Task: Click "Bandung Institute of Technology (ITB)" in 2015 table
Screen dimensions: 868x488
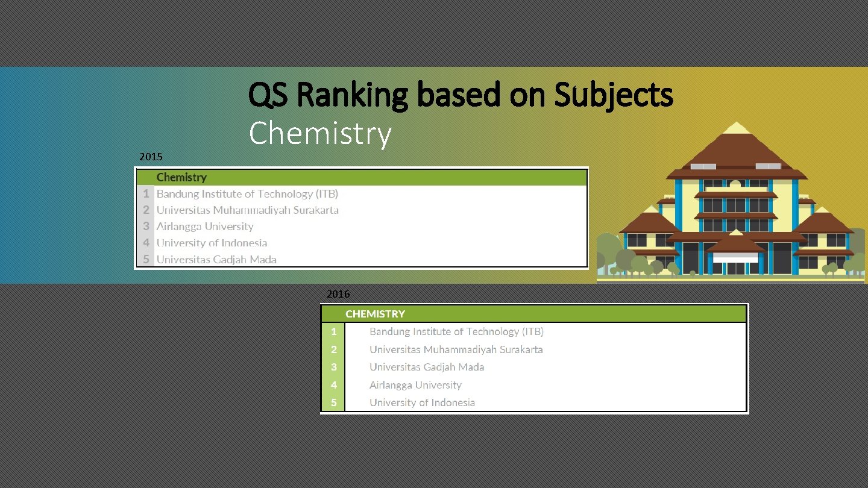Action: click(247, 194)
